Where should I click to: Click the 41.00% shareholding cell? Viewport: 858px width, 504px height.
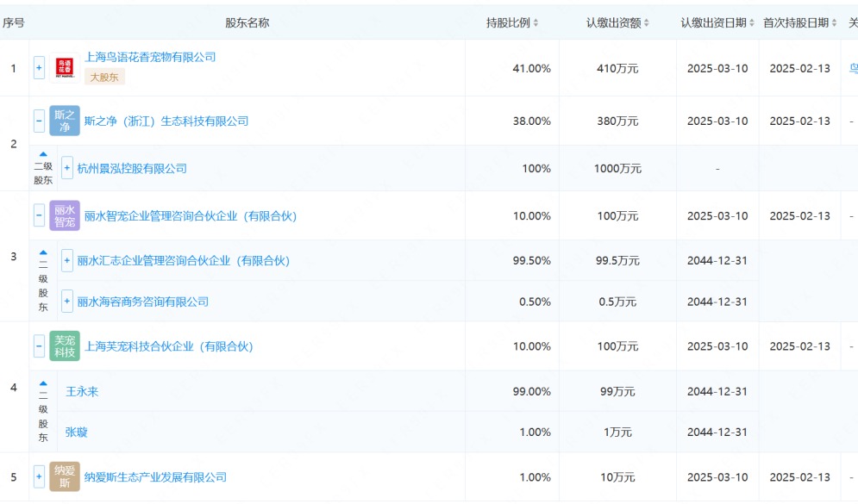[x=531, y=68]
